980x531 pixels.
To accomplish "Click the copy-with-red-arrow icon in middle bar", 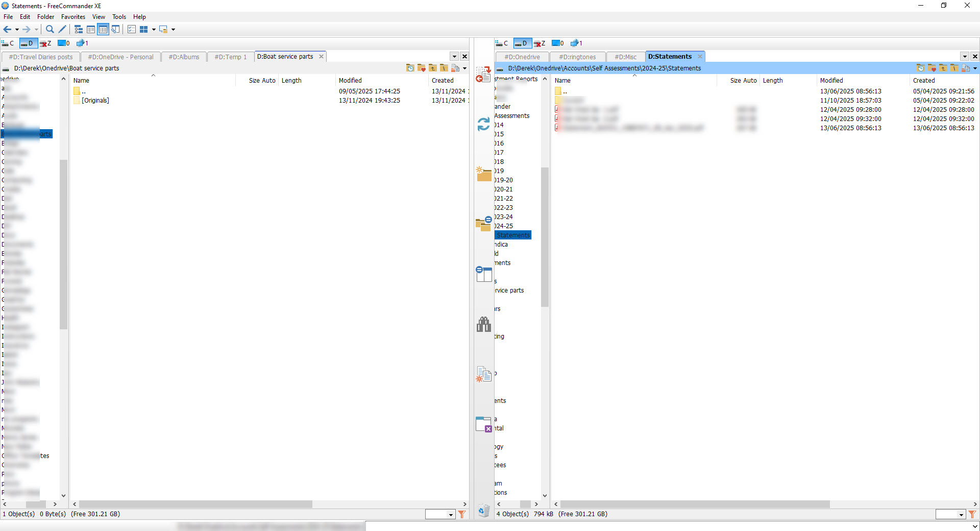I will coord(483,75).
